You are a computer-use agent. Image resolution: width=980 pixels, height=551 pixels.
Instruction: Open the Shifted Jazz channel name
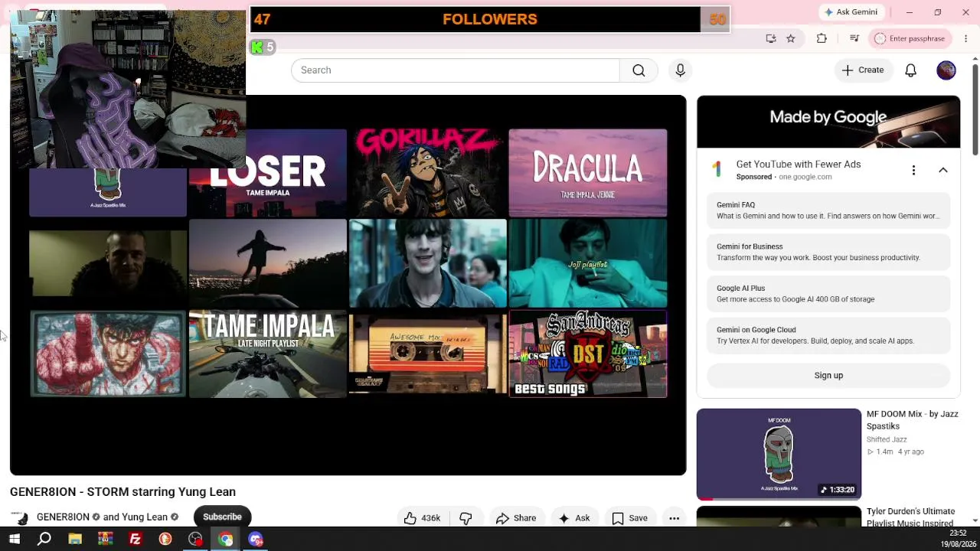(x=887, y=440)
